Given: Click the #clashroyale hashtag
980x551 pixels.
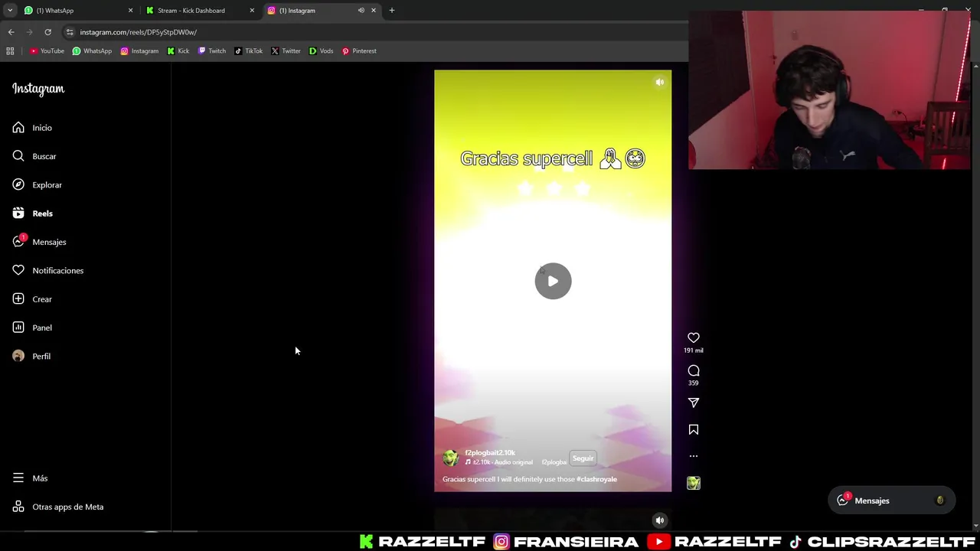Looking at the screenshot, I should point(596,479).
